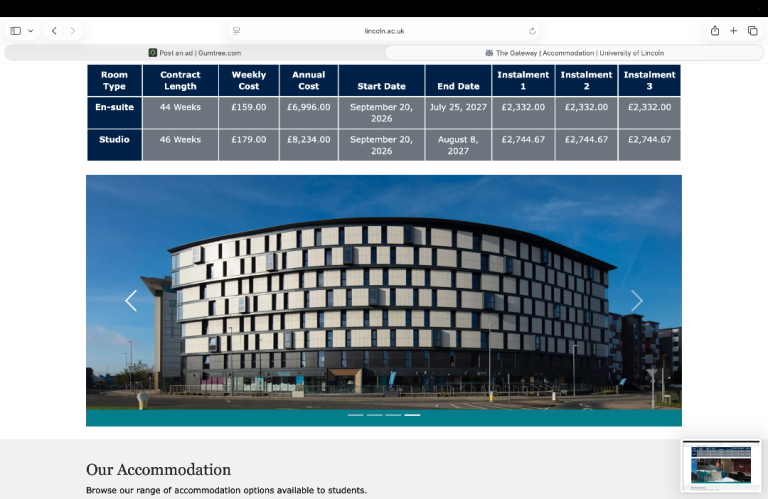The height and width of the screenshot is (499, 768).
Task: Click the '£159.00' weekly cost cell
Action: click(249, 113)
